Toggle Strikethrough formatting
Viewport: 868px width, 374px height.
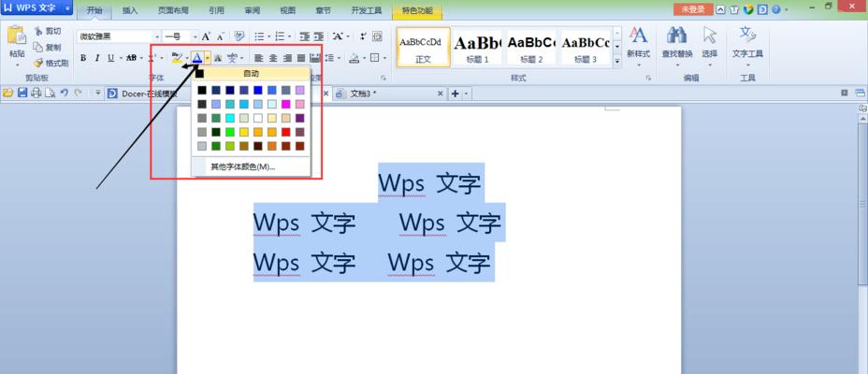[131, 58]
